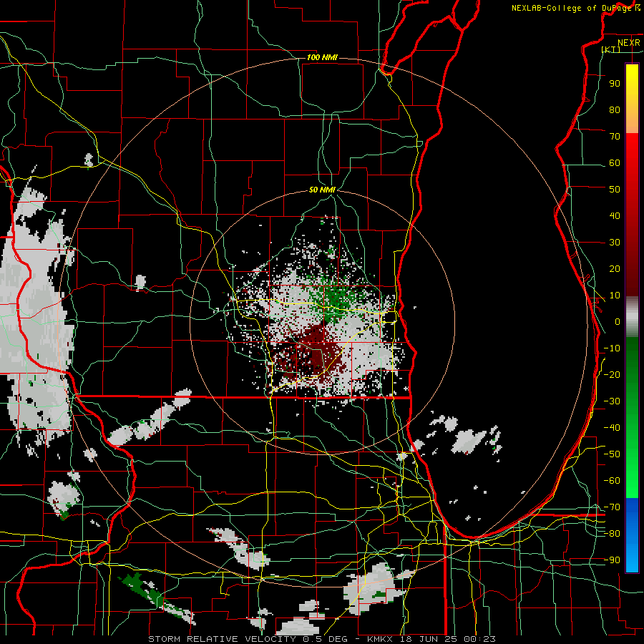Viewport: 644px width, 644px height.
Task: Select the -40 knot scale label
Action: pos(612,428)
